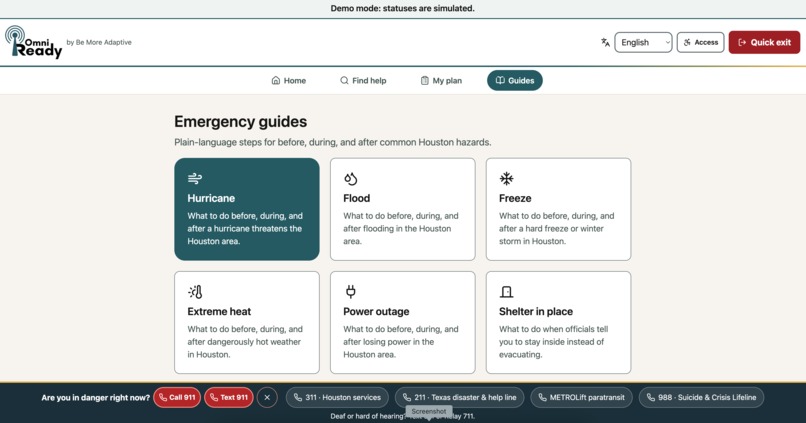This screenshot has width=806, height=423.
Task: Click the phone icon beside 311 Houston services
Action: (298, 397)
